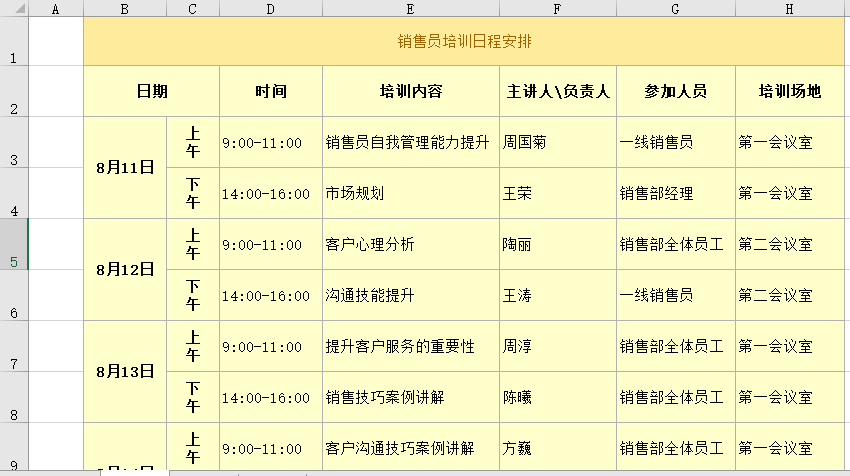Select the cell with speaker 陶丽
Viewport: 850px width, 476px height.
tap(557, 245)
